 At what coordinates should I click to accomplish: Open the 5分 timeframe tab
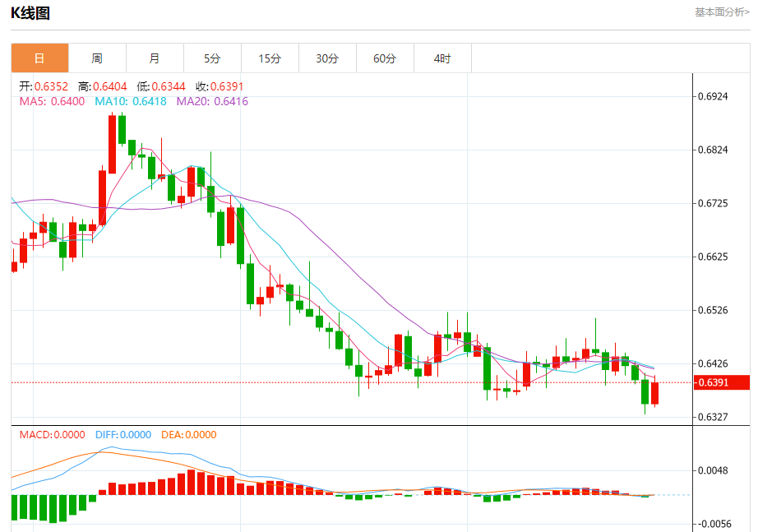pos(212,58)
